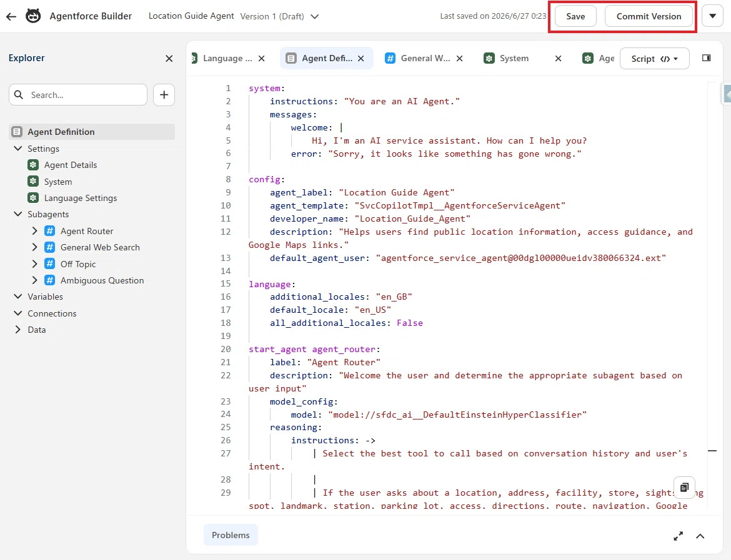Toggle the side panel layout icon
This screenshot has width=731, height=560.
click(706, 58)
